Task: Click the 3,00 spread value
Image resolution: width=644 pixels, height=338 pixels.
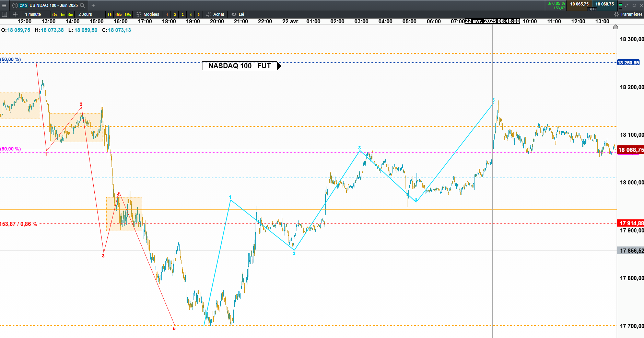Action: (x=592, y=9)
